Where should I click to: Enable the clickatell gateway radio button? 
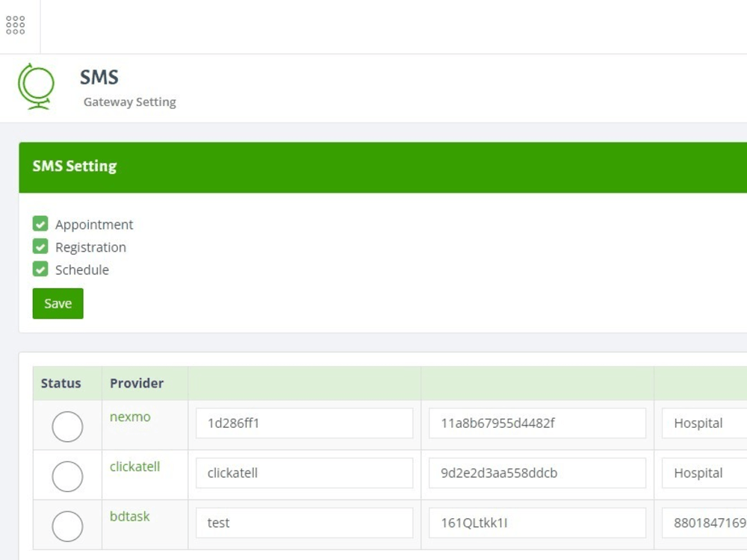coord(66,476)
